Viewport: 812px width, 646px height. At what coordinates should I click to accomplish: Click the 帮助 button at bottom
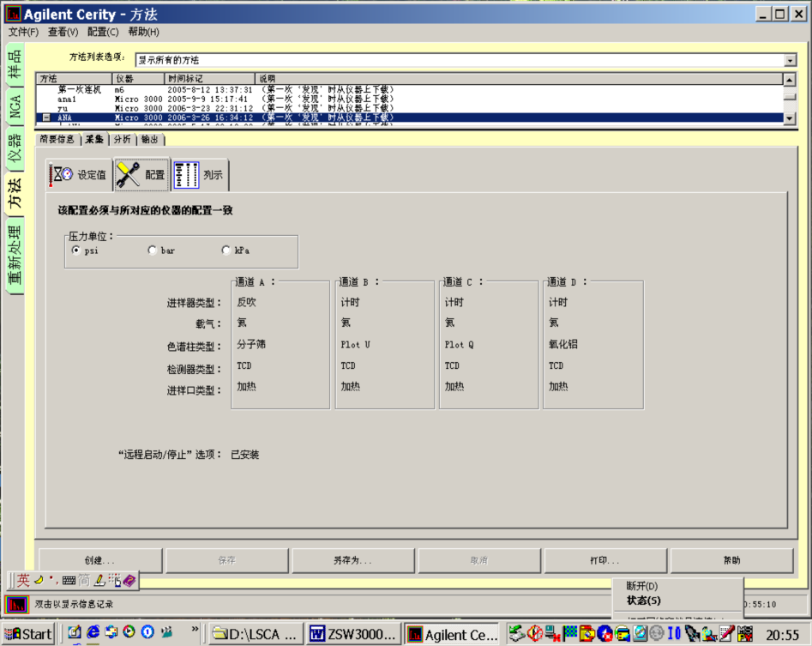(x=731, y=560)
